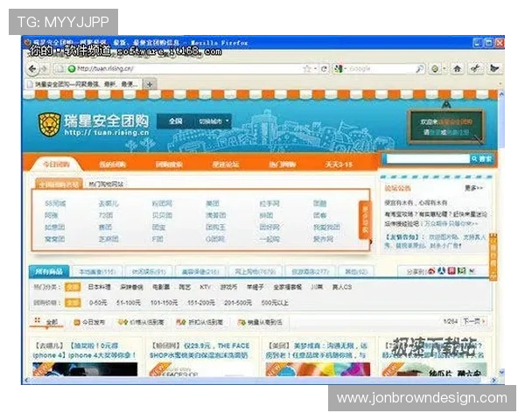Click the 下一页 next page button
This screenshot has height=420, width=525.
(x=473, y=321)
